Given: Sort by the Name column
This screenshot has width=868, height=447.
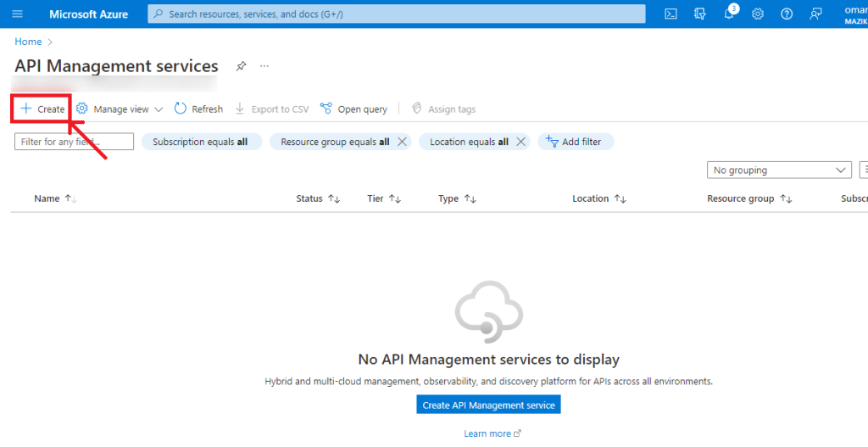Looking at the screenshot, I should point(55,198).
